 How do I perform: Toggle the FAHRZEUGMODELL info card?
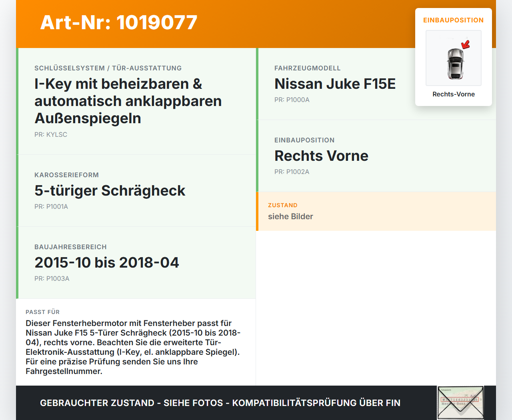point(376,84)
